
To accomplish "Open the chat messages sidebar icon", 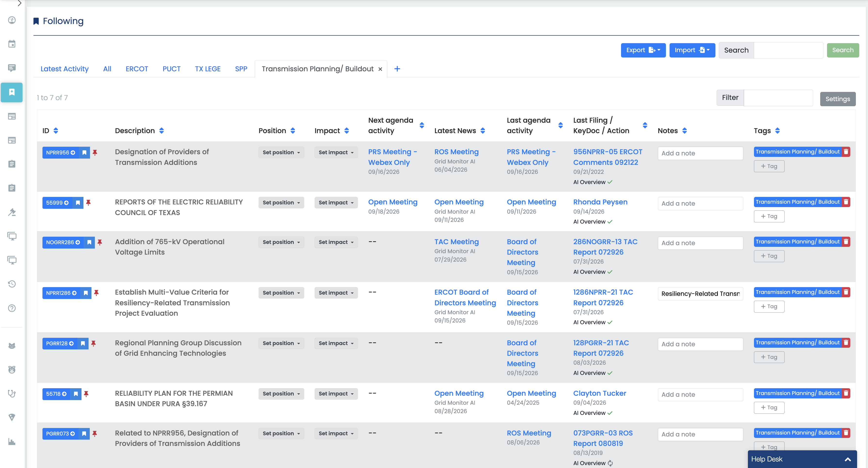I will click(x=12, y=68).
